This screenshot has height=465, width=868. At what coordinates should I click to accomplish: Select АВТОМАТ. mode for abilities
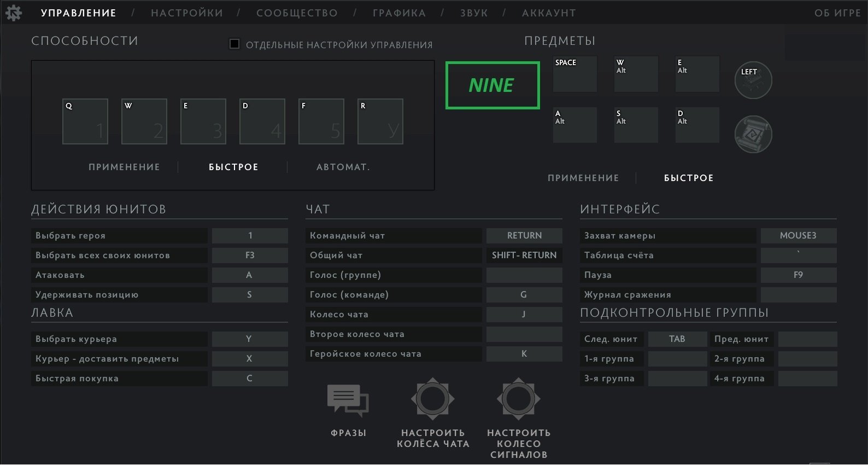coord(343,167)
